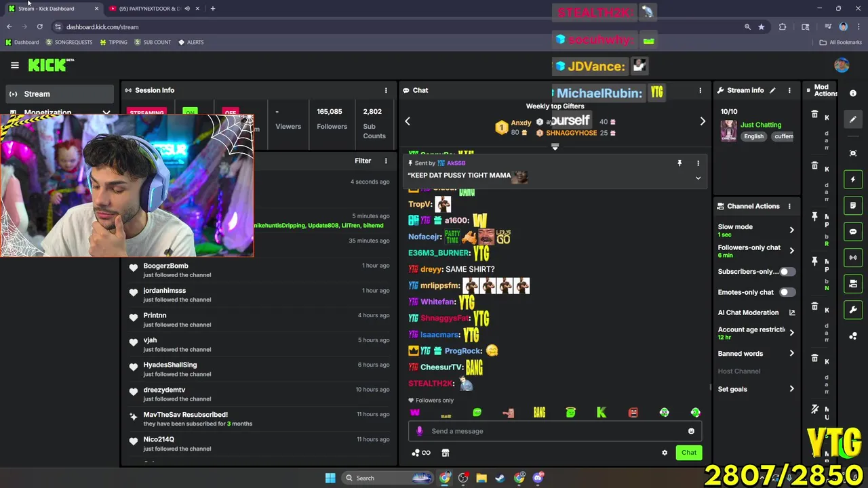
Task: Show next Weekly top Gifters with right arrow
Action: [703, 121]
